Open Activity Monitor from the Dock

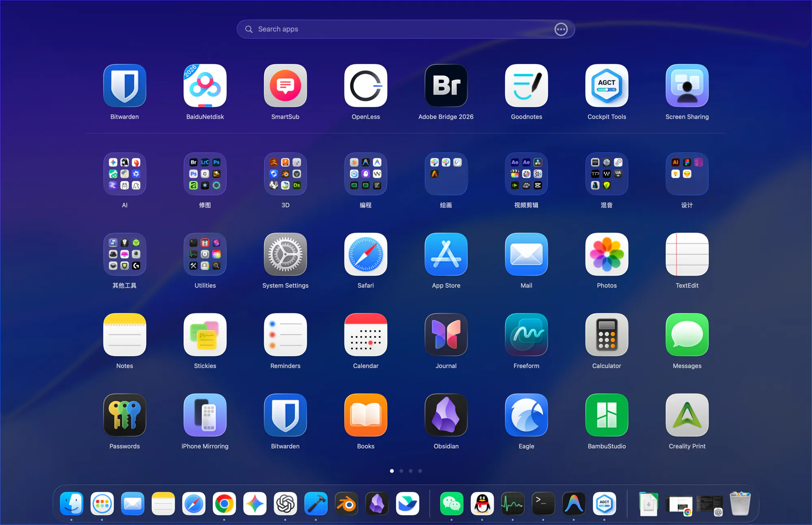tap(513, 504)
